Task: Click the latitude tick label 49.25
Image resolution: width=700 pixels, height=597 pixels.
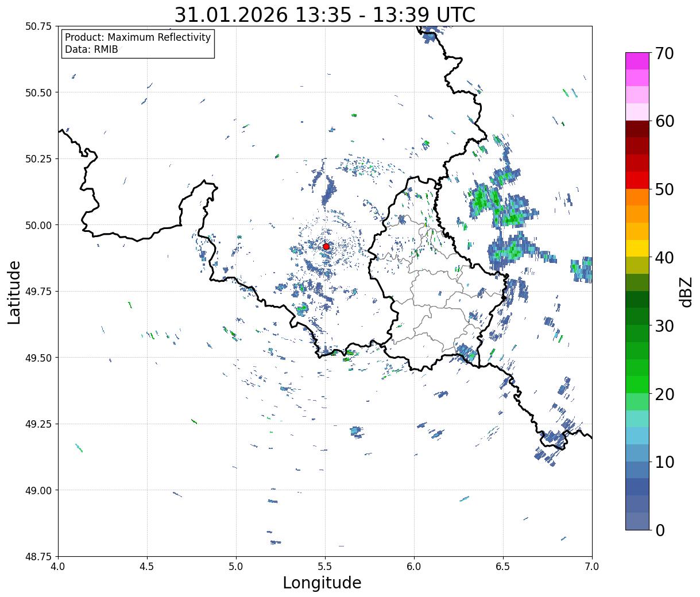Action: point(39,424)
